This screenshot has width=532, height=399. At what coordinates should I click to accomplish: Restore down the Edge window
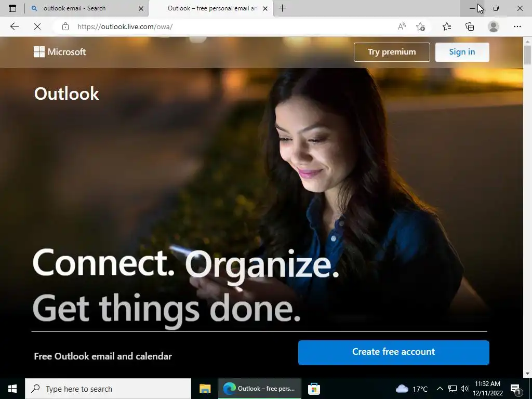[496, 8]
